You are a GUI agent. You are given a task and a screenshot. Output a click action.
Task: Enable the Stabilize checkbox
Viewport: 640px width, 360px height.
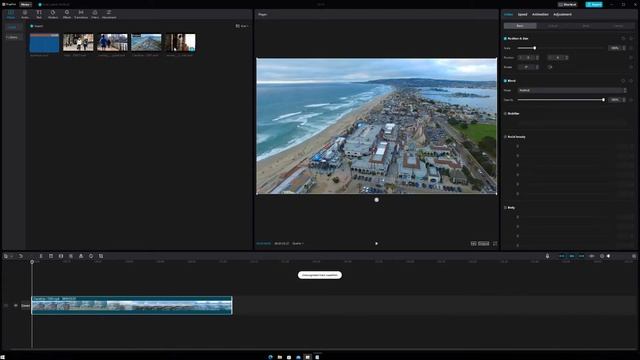pos(505,113)
